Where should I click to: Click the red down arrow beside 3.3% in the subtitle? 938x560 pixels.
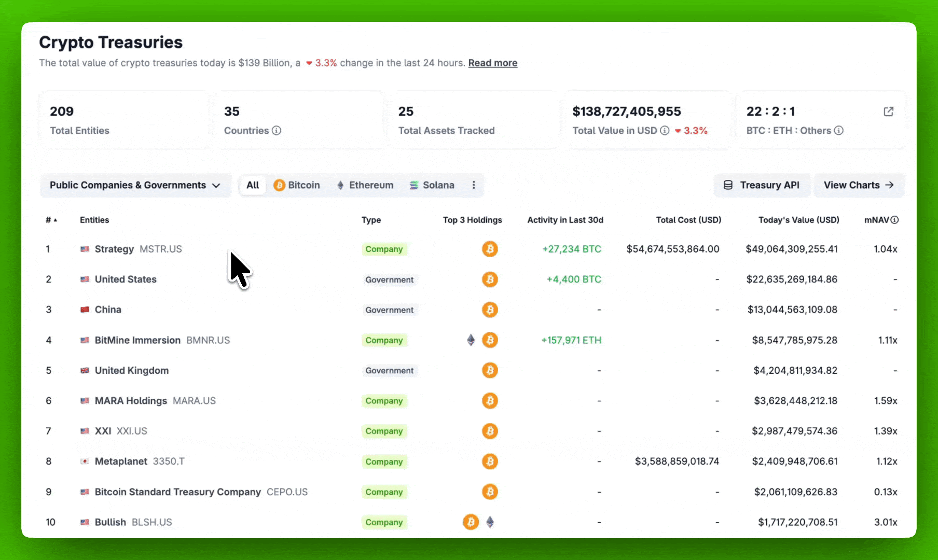tap(309, 63)
